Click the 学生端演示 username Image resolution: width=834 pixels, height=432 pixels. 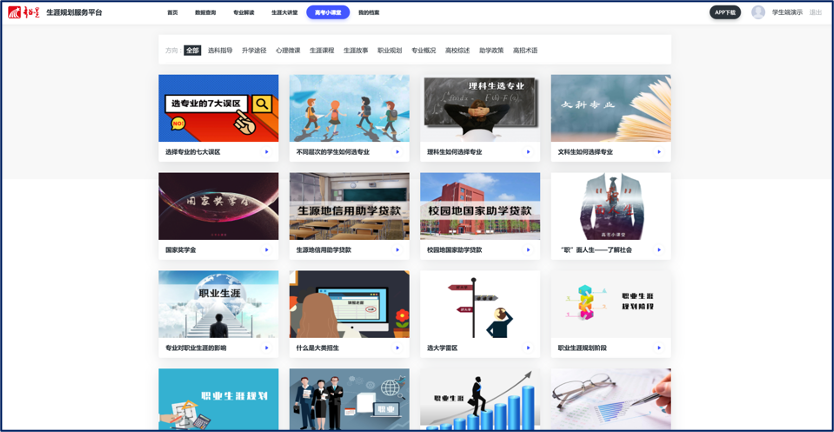tap(787, 12)
